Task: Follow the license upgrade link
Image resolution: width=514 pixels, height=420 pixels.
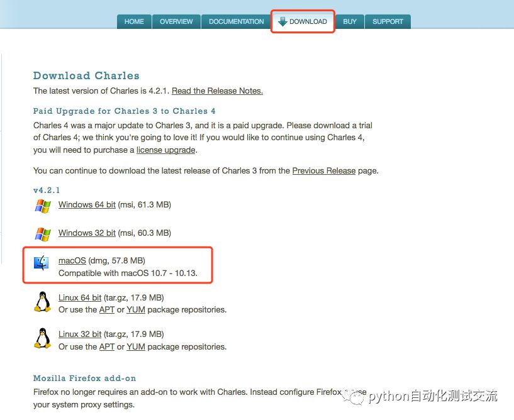Action: pos(166,150)
